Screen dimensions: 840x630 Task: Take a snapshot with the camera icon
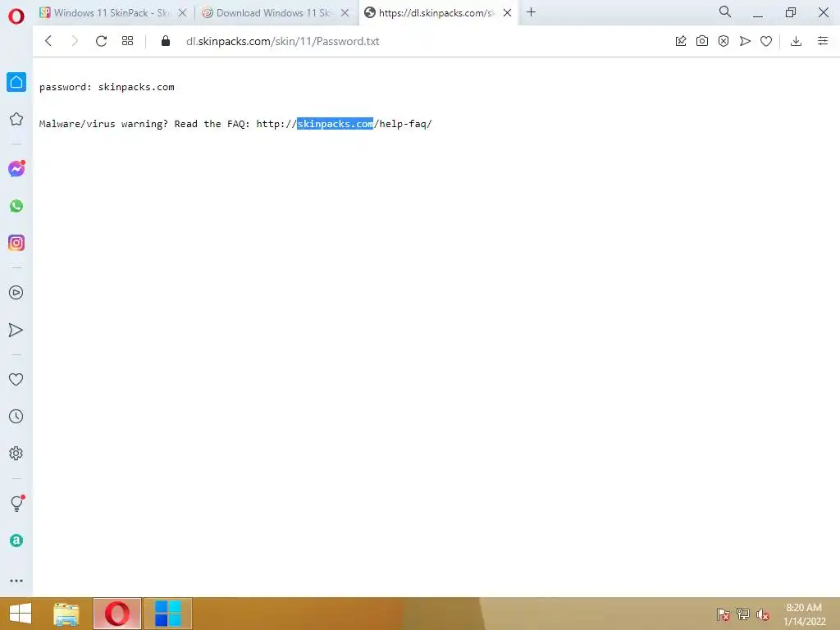coord(702,41)
